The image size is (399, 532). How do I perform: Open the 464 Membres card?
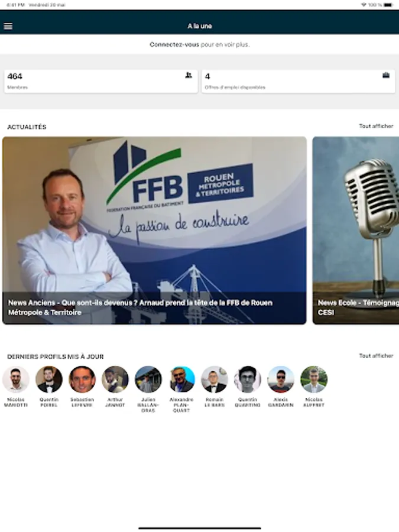tap(100, 82)
